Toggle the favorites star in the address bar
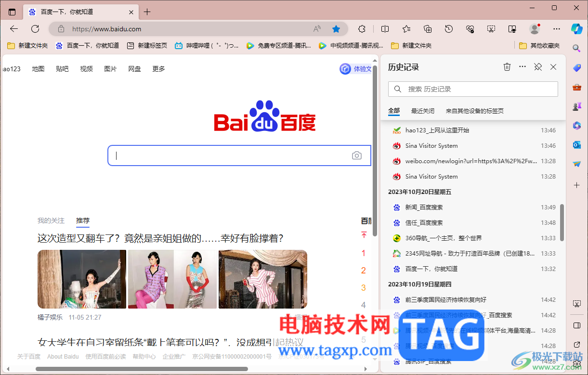 pyautogui.click(x=336, y=29)
